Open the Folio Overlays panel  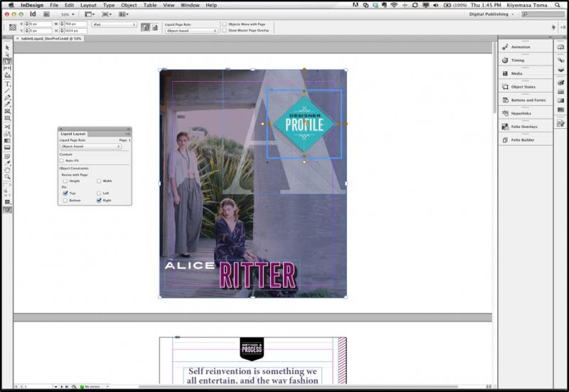(x=524, y=127)
